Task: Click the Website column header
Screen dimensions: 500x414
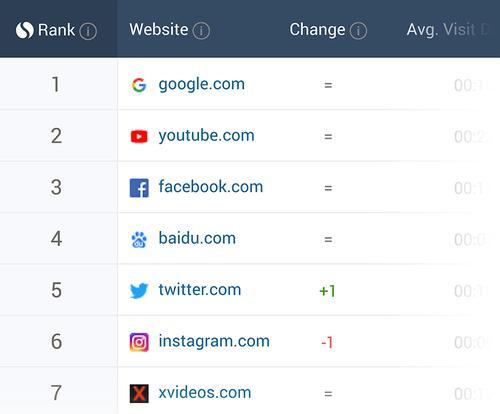Action: (159, 30)
